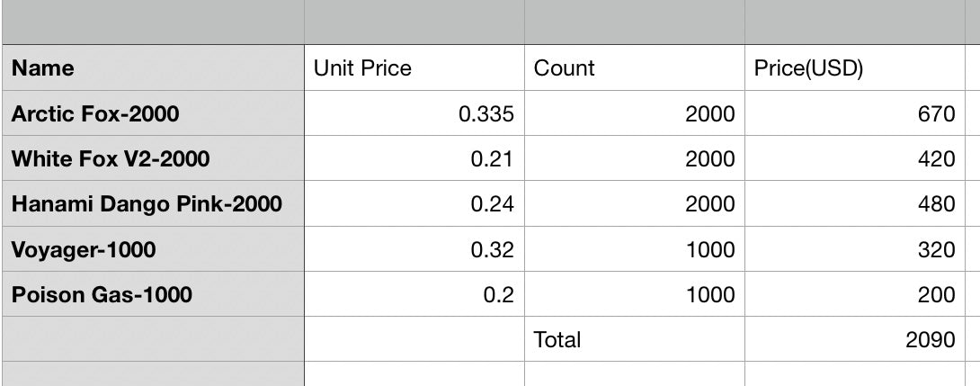Click the "Total" label cell
This screenshot has height=386, width=980.
coord(635,339)
